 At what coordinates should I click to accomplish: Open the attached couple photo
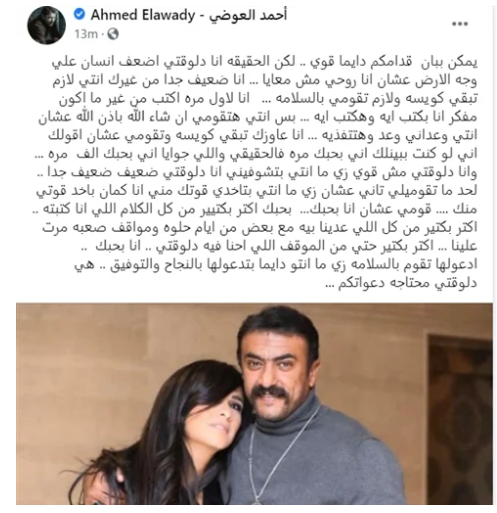coord(254,404)
